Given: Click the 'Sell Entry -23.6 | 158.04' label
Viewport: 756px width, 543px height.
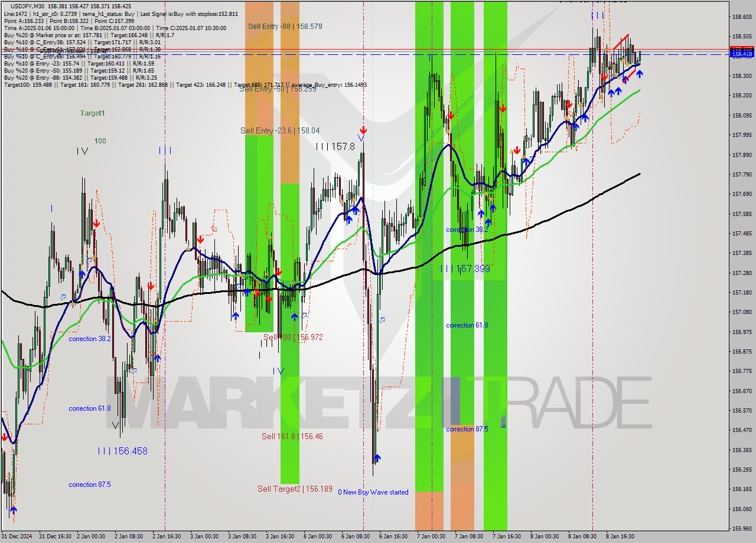Looking at the screenshot, I should (280, 130).
